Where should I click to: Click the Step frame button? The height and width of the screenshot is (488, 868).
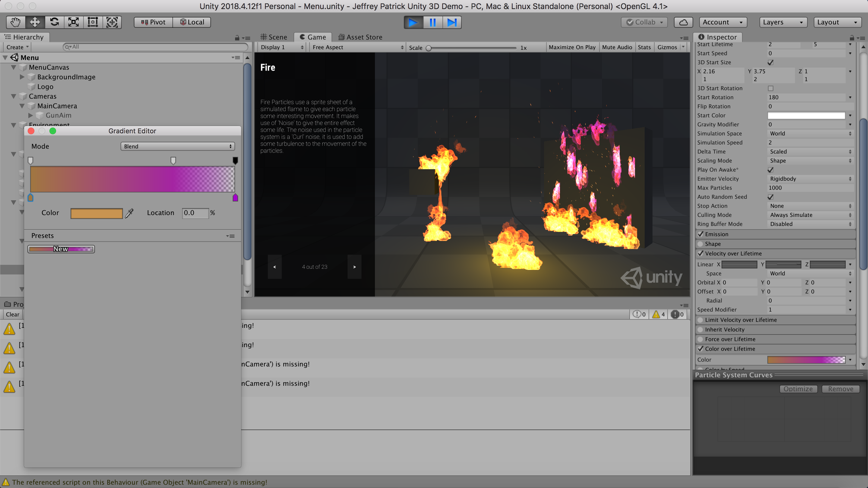click(452, 23)
